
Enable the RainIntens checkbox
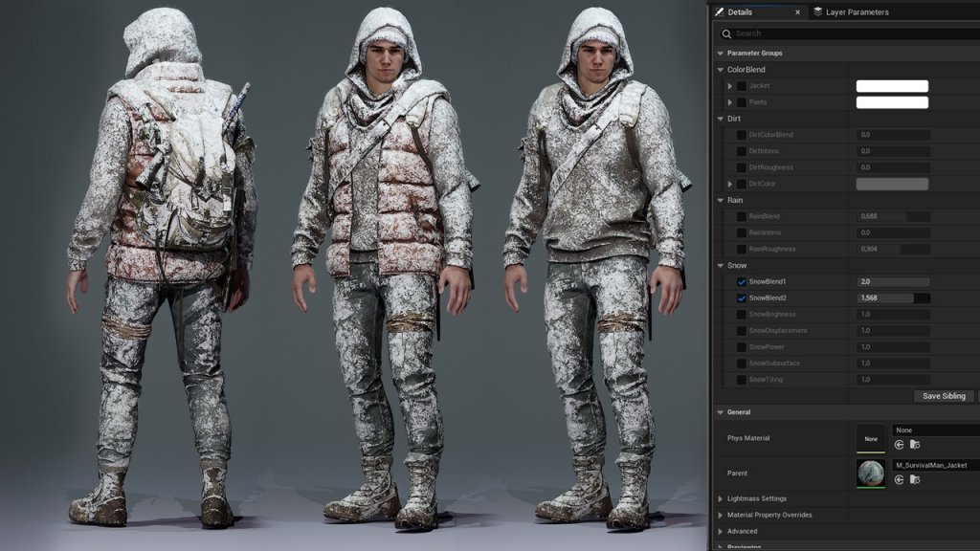[x=742, y=232]
